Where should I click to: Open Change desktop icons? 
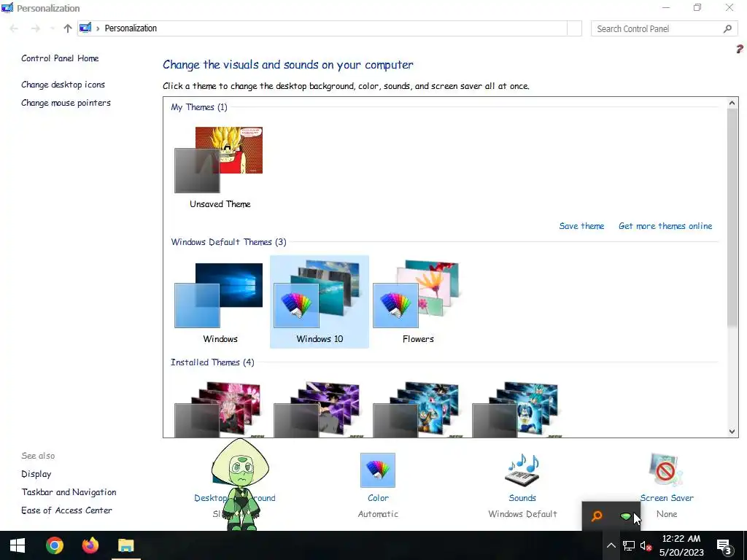coord(63,85)
